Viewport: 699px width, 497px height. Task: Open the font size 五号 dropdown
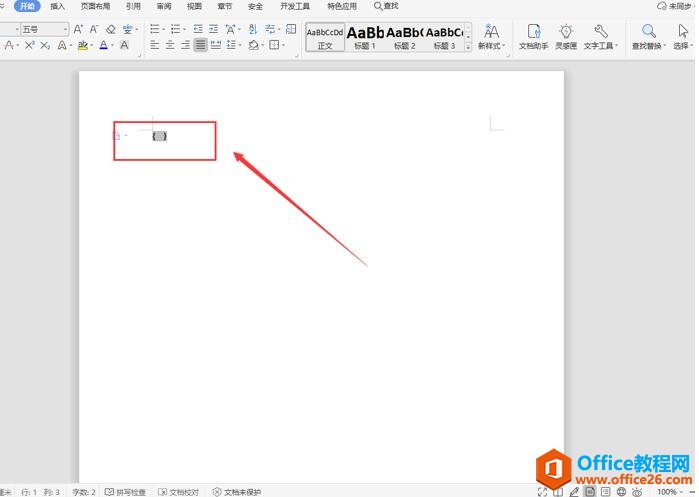point(66,29)
